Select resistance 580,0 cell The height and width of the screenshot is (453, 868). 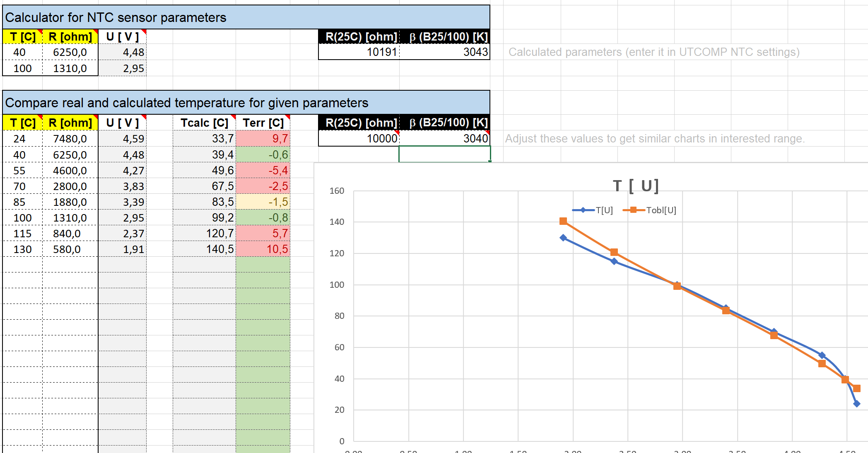(x=70, y=249)
